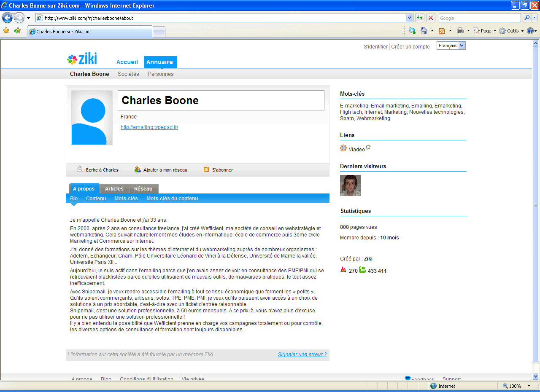This screenshot has height=392, width=540.
Task: Open the 100% zoom level control
Action: 517,386
